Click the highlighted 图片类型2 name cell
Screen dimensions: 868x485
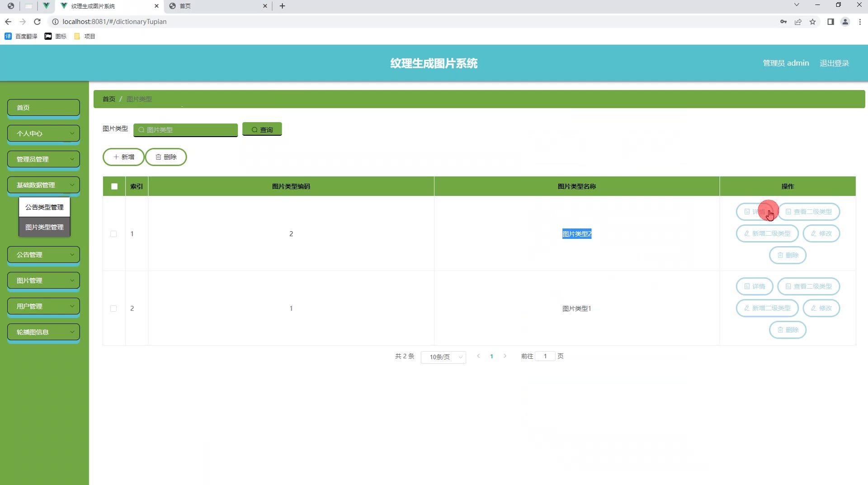[576, 234]
